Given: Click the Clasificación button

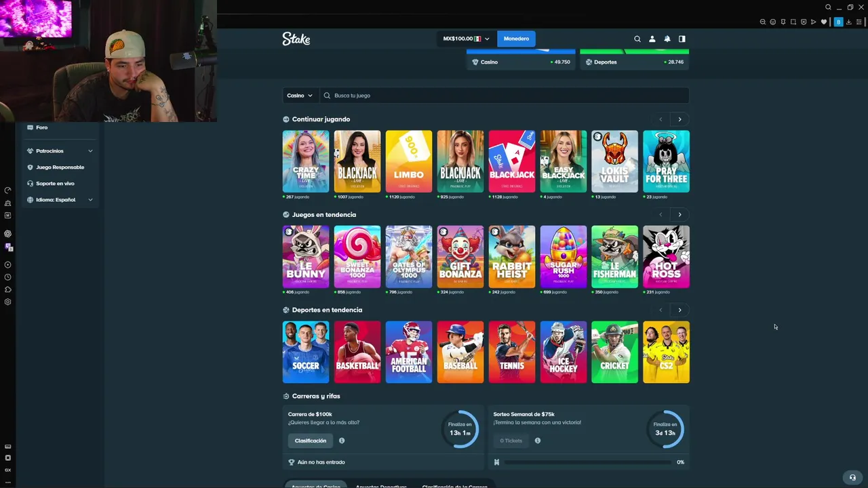Looking at the screenshot, I should click(x=311, y=441).
